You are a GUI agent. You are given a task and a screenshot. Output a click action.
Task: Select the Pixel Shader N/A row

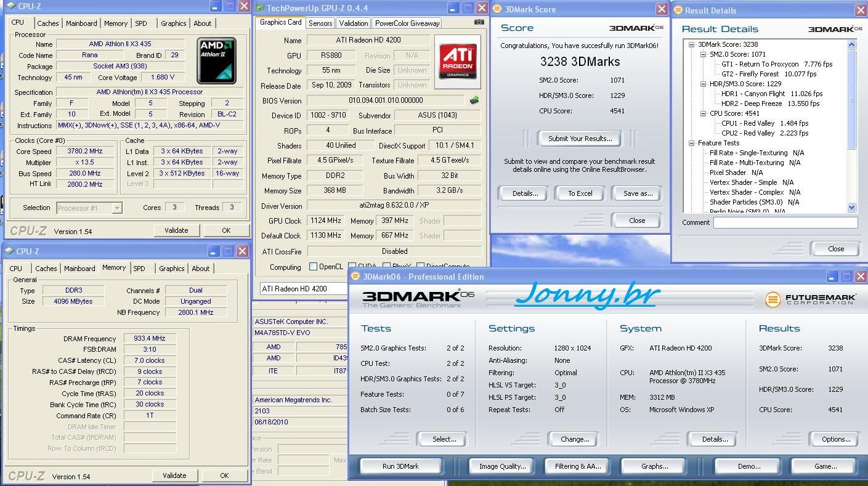pyautogui.click(x=736, y=172)
